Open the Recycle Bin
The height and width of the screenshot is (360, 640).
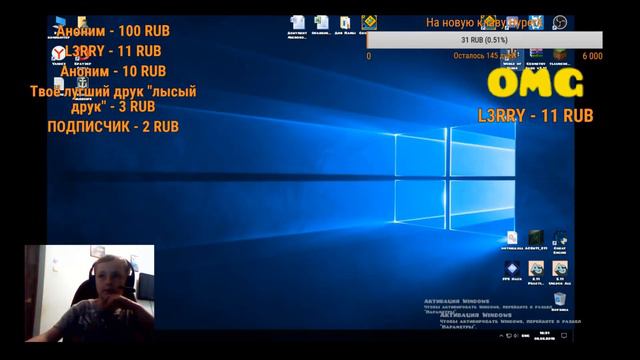(x=560, y=302)
